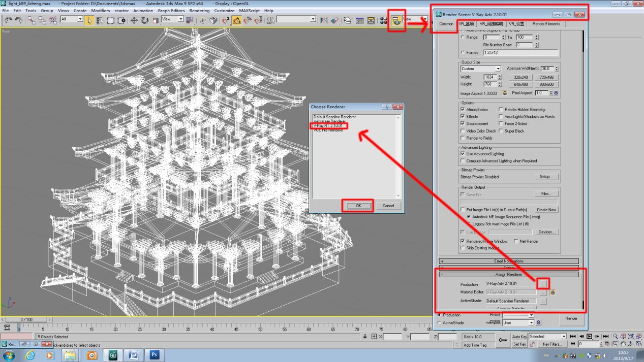Viewport: 644px width, 362px height.
Task: Click OK in Choose Renderer dialog
Action: point(358,206)
